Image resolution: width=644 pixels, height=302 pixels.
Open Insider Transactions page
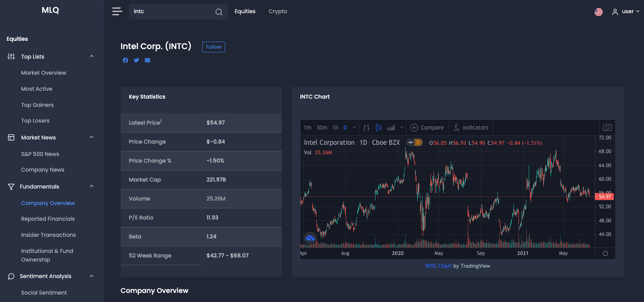click(x=48, y=235)
